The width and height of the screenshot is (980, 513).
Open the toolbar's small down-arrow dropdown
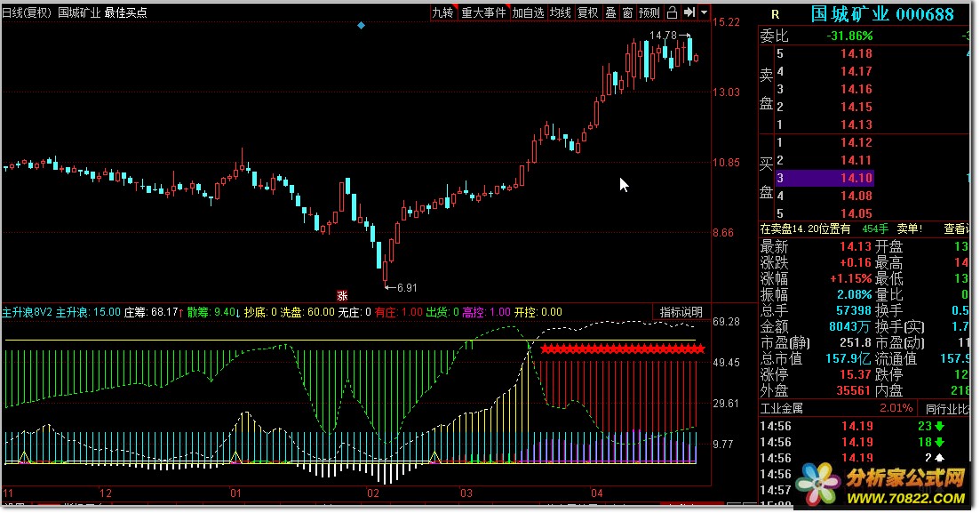[705, 12]
